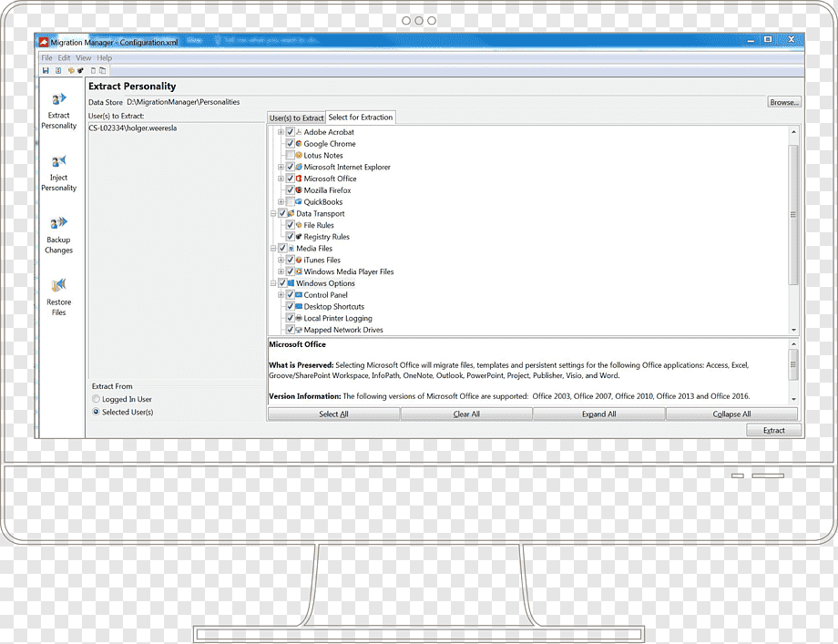Click the Google Chrome icon in the tree
Viewport: 838px width, 644px height.
coord(299,144)
